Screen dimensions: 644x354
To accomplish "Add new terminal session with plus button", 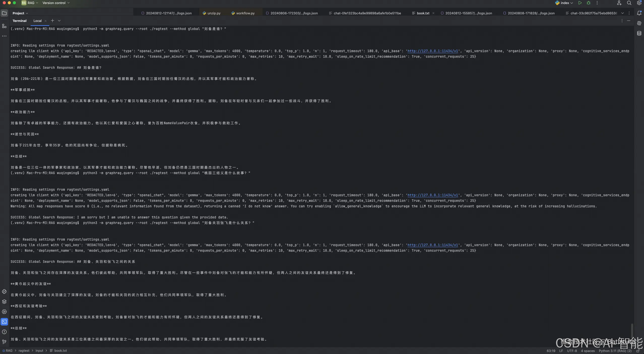I will pos(52,21).
